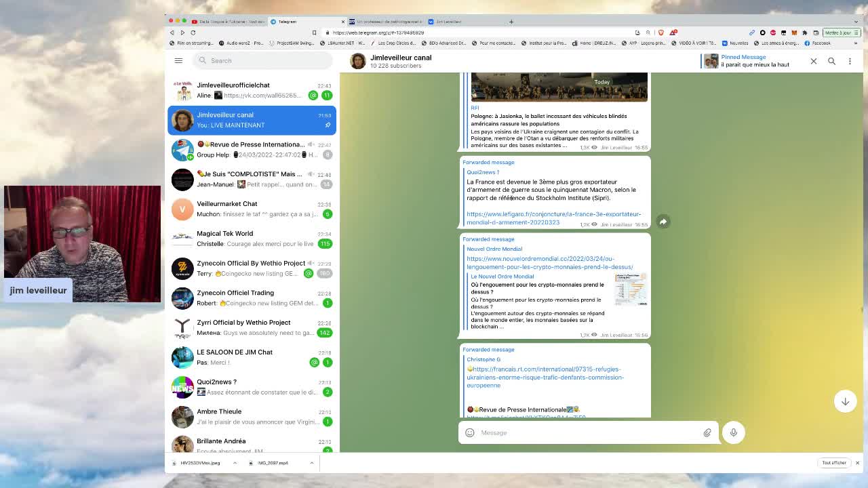Open options for HIV253DVMas.jpeg download

(x=235, y=463)
